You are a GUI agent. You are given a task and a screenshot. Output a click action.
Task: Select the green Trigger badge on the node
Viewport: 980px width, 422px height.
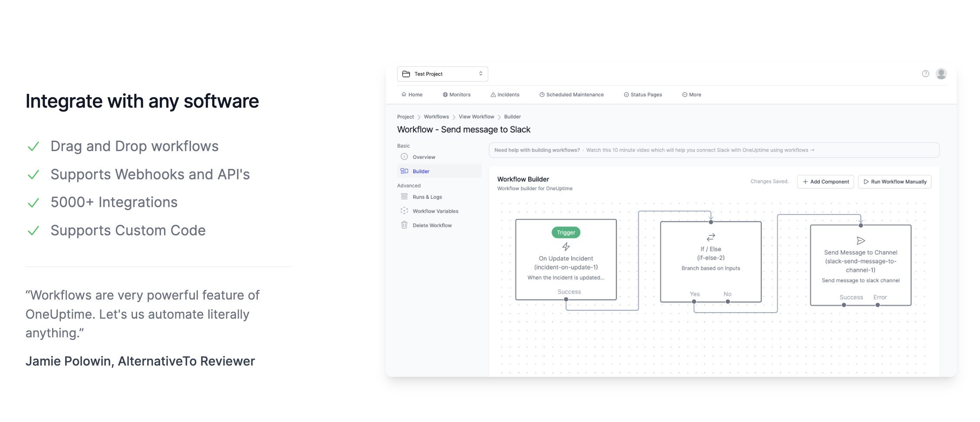(x=566, y=232)
